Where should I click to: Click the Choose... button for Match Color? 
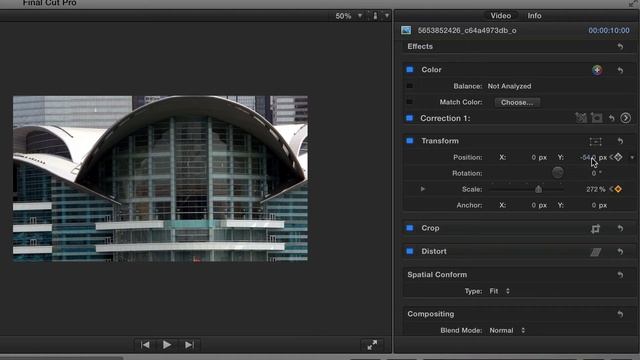[517, 102]
